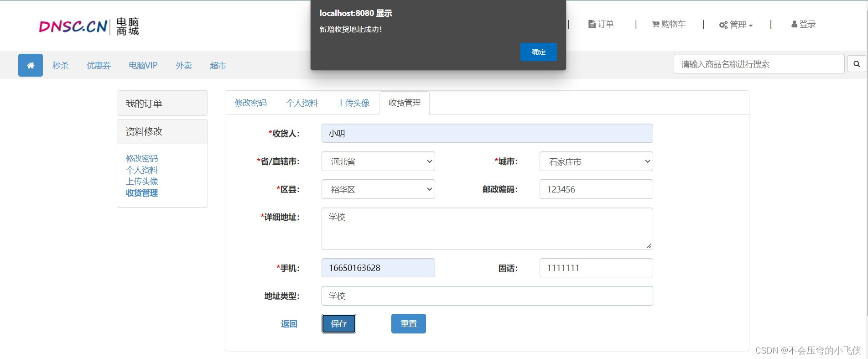Select the 收货管理 tab
868x359 pixels.
pyautogui.click(x=405, y=103)
